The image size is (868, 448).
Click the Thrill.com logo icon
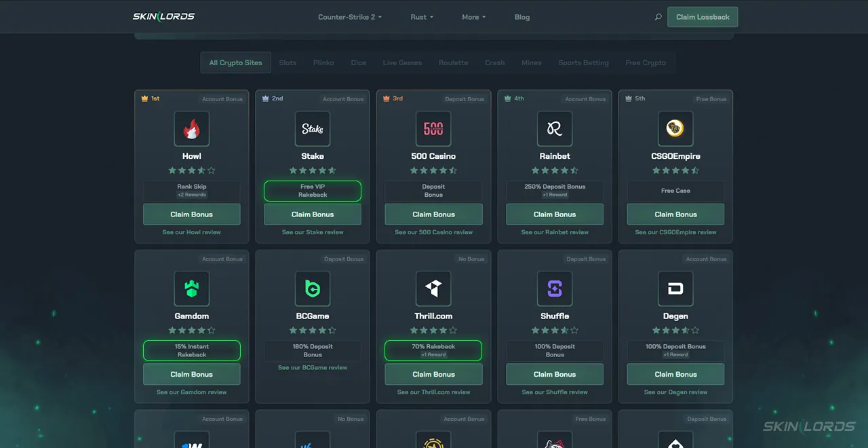point(433,289)
